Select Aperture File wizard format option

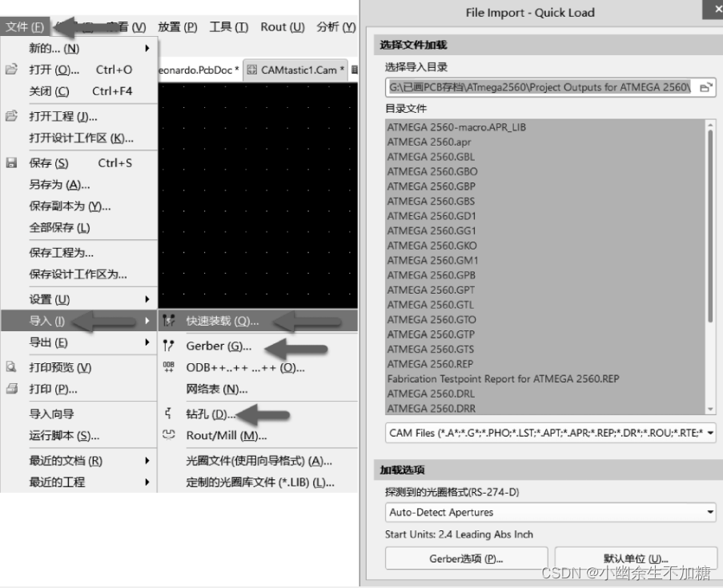[x=258, y=460]
